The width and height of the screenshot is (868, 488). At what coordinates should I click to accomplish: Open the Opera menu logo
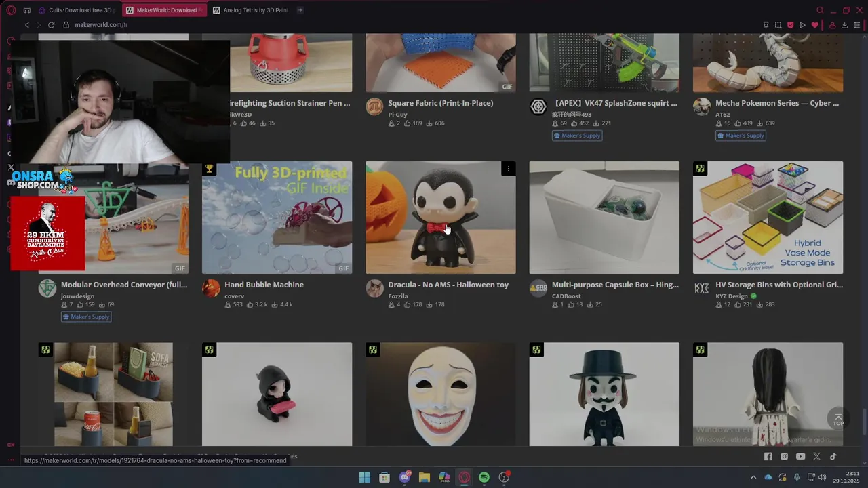[11, 10]
